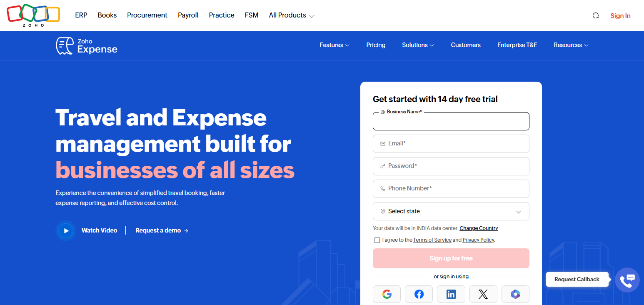Open FSM in top menu
Image resolution: width=644 pixels, height=305 pixels.
[x=252, y=15]
